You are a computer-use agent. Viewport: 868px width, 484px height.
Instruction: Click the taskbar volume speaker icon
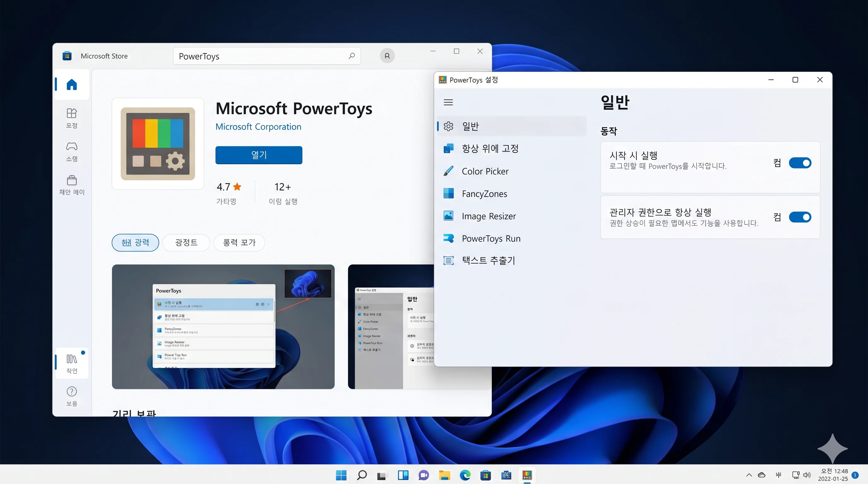[807, 475]
